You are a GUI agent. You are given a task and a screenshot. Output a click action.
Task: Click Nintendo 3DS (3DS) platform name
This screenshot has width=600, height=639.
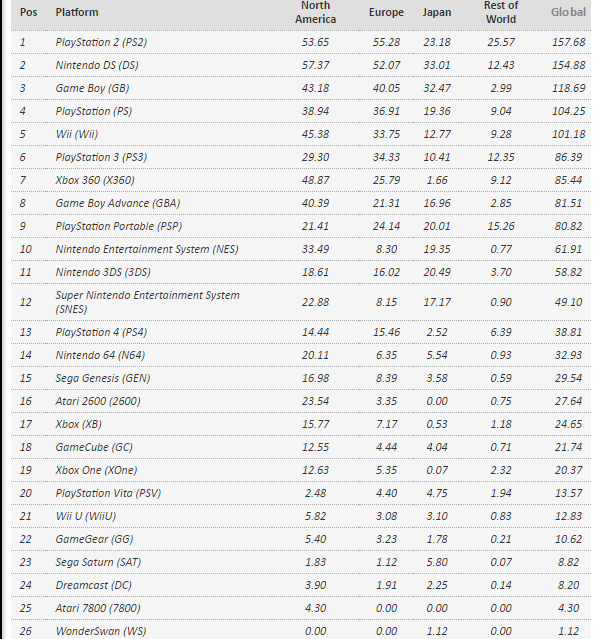tap(103, 272)
